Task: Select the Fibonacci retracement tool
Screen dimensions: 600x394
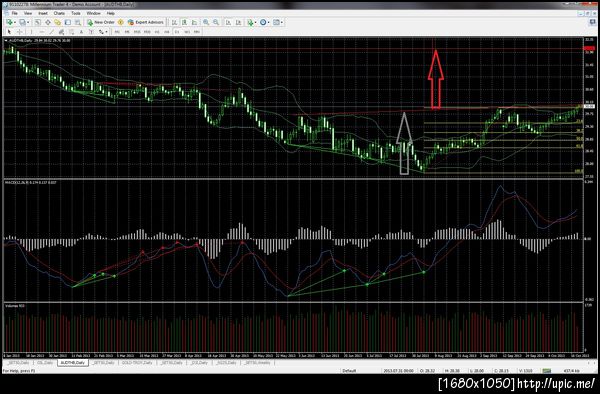Action: (x=71, y=32)
